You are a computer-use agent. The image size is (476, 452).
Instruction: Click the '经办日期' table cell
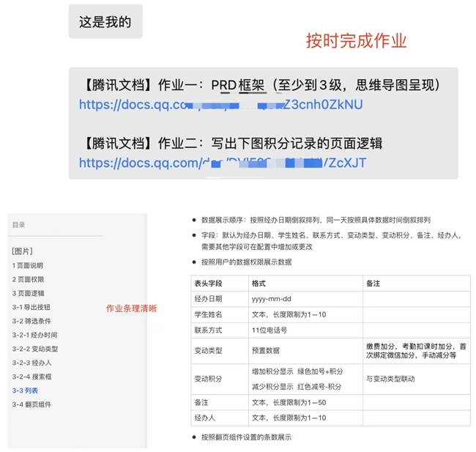(220, 299)
